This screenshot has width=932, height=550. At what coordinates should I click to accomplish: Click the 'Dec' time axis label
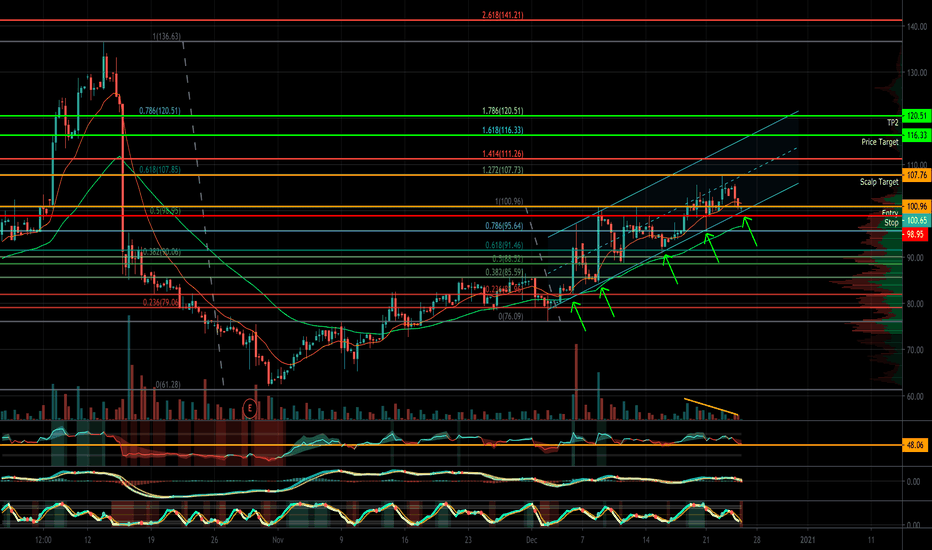click(x=531, y=540)
